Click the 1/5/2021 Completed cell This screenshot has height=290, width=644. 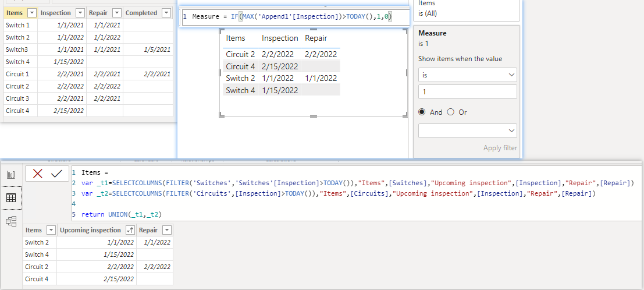tap(148, 49)
